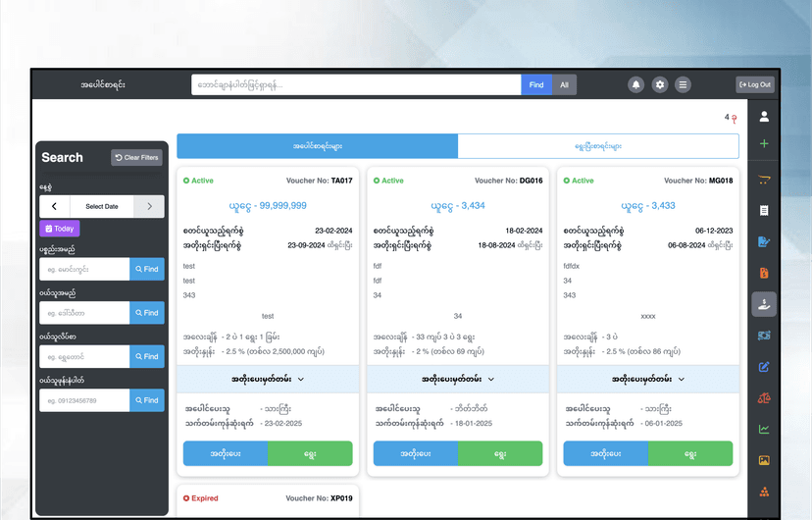Image resolution: width=812 pixels, height=520 pixels.
Task: Click loan amount 3,433 text
Action: coord(648,206)
